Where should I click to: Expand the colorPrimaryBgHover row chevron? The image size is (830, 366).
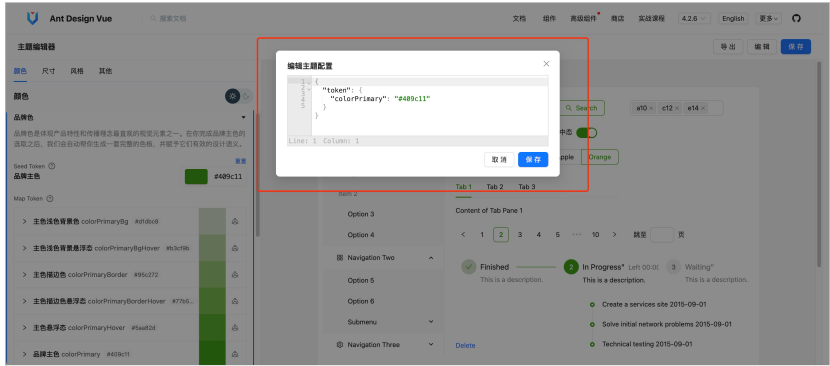(x=24, y=248)
